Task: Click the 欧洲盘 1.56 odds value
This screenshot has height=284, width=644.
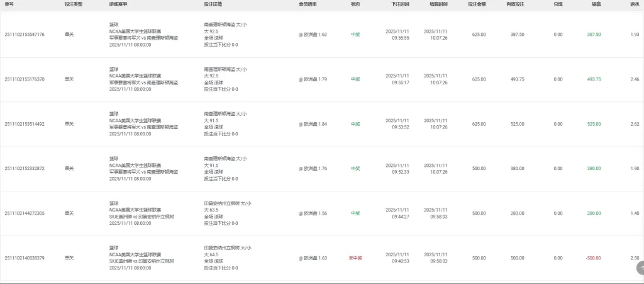Action: pos(313,213)
